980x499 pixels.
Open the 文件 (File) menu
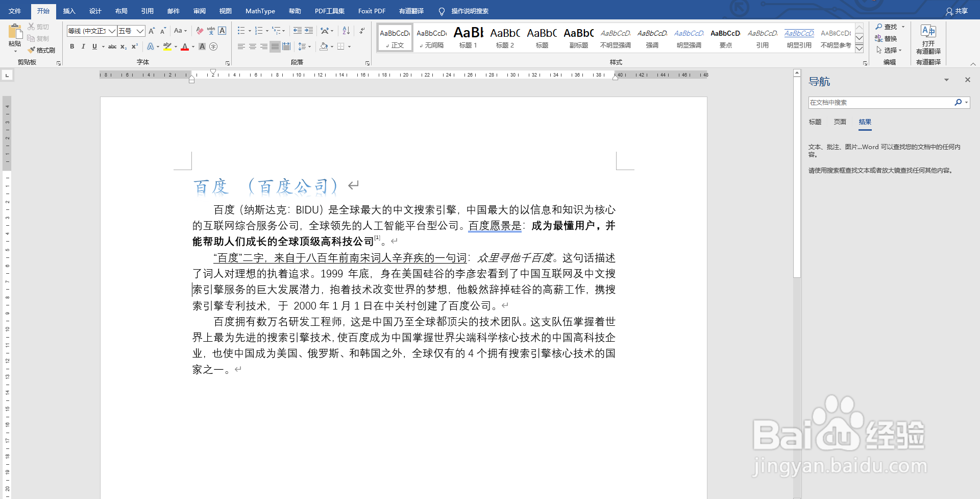15,11
